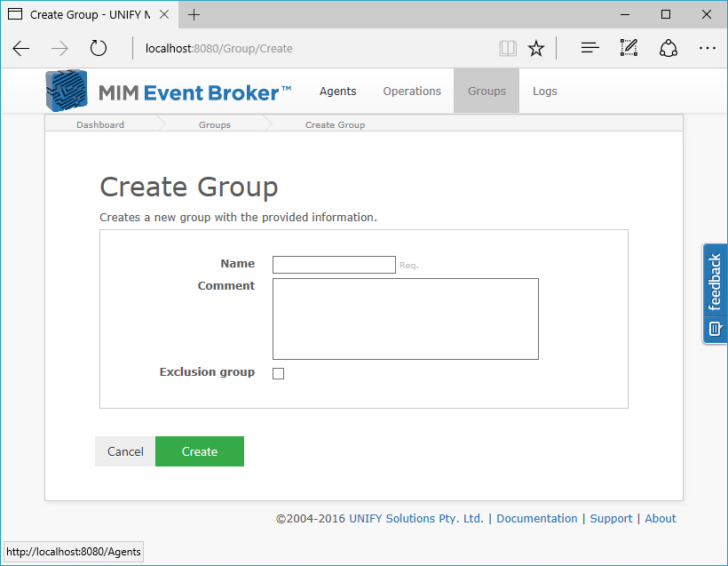Open the browser More actions ellipsis
728x566 pixels.
coord(707,48)
